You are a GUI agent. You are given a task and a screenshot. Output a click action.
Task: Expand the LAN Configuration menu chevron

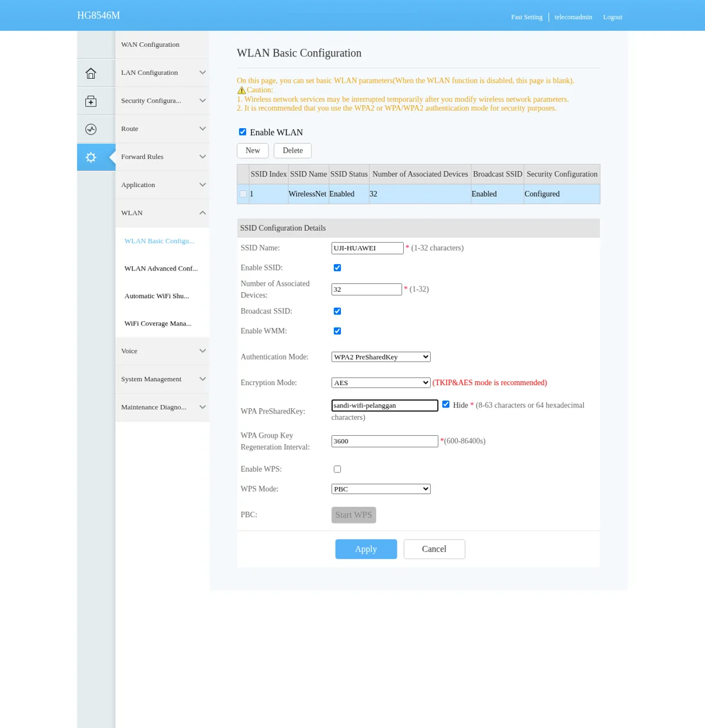tap(203, 72)
